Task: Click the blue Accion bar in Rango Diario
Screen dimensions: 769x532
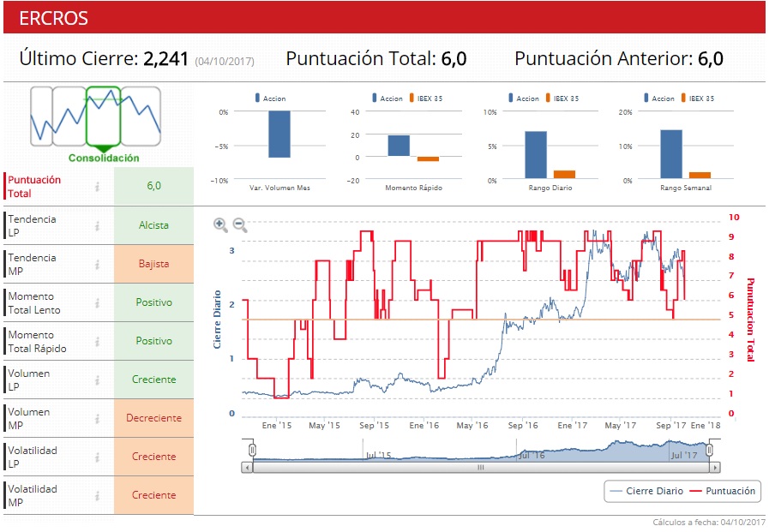Action: click(536, 155)
